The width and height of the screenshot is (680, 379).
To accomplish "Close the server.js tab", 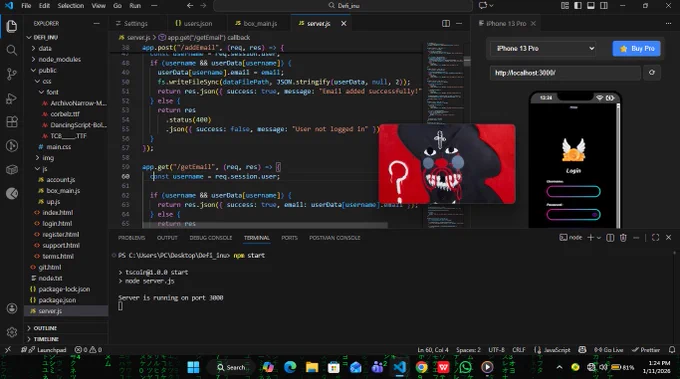I will [x=343, y=23].
